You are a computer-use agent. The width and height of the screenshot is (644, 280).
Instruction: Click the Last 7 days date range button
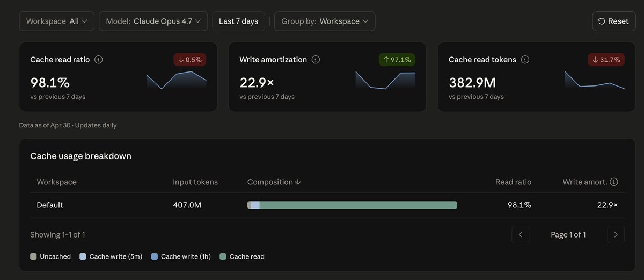coord(238,21)
